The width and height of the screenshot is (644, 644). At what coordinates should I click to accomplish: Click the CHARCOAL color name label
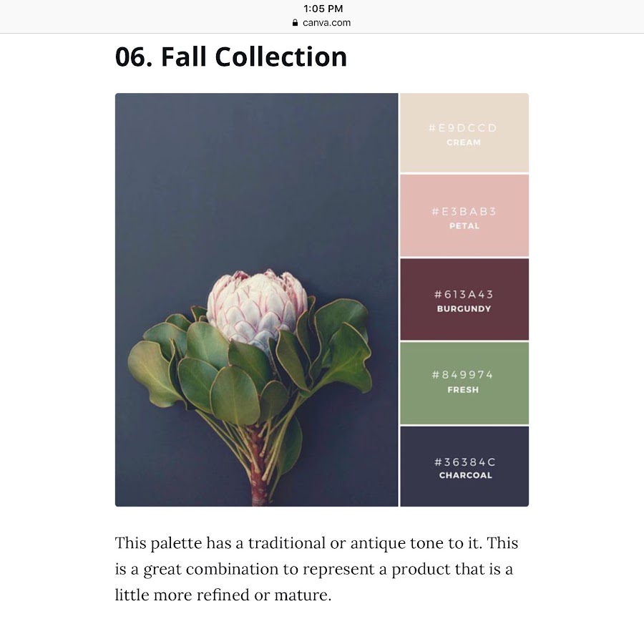tap(465, 475)
